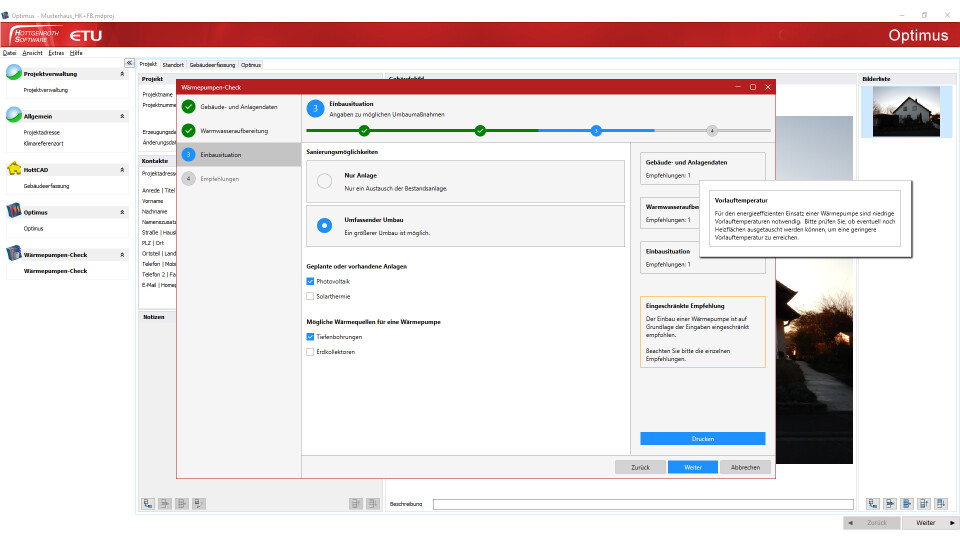Click the Wärmepumpen-Check section icon in sidebar
Screen dimensions: 960x540
point(14,254)
